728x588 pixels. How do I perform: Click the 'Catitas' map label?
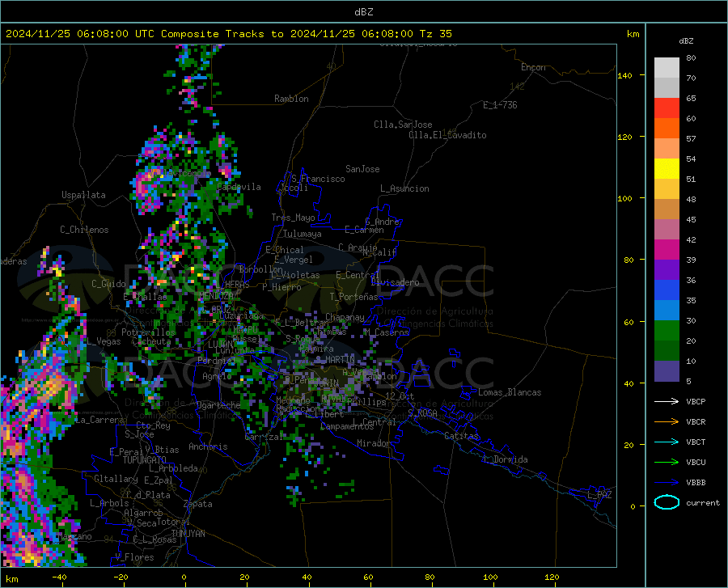pos(461,436)
